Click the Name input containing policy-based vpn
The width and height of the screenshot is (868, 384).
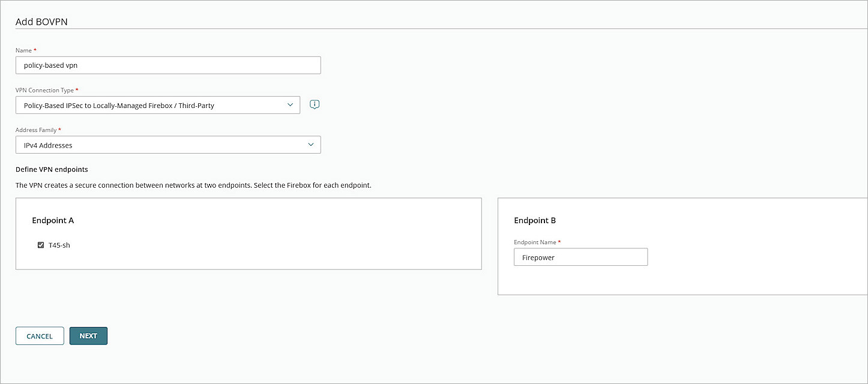pos(168,65)
